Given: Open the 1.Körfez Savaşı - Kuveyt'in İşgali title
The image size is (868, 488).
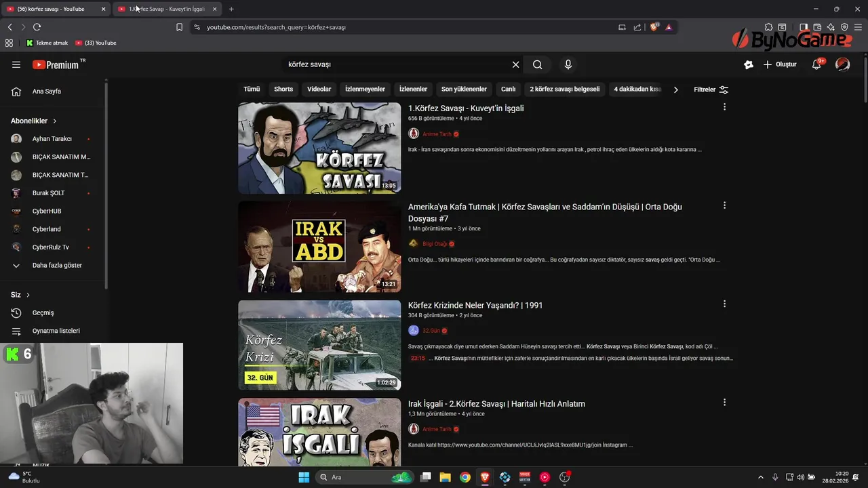Looking at the screenshot, I should point(466,108).
